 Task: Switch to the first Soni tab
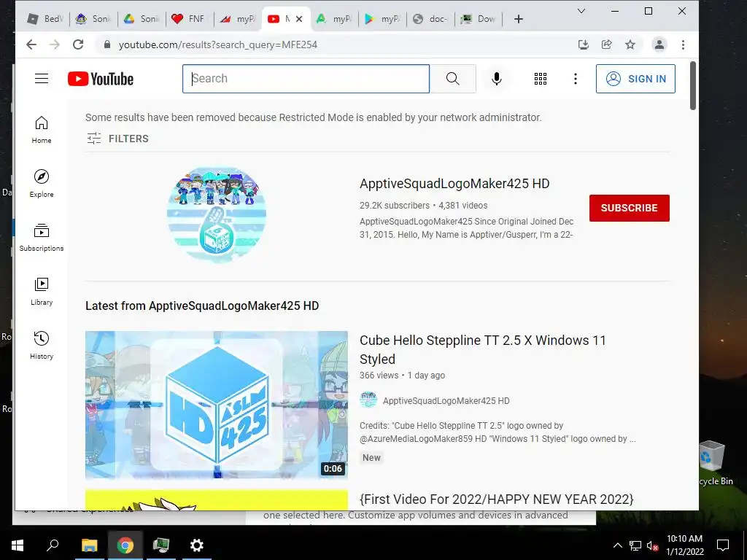click(93, 19)
